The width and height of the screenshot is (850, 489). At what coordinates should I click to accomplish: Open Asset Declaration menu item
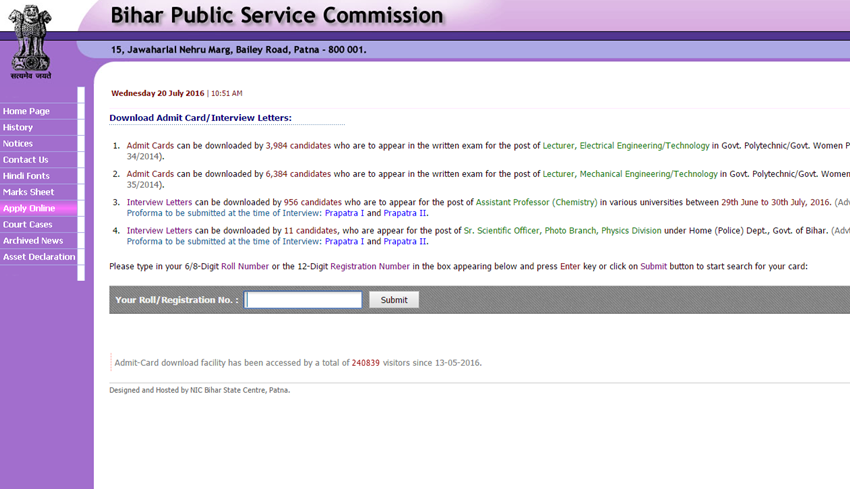coord(39,257)
